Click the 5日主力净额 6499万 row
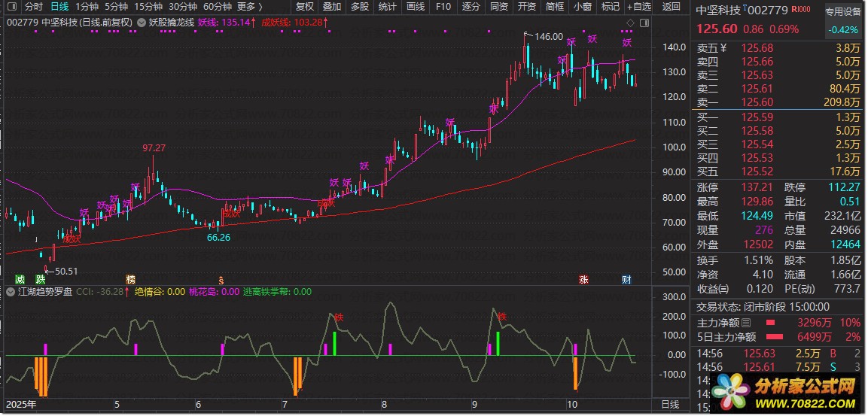Image resolution: width=868 pixels, height=416 pixels. pos(778,337)
